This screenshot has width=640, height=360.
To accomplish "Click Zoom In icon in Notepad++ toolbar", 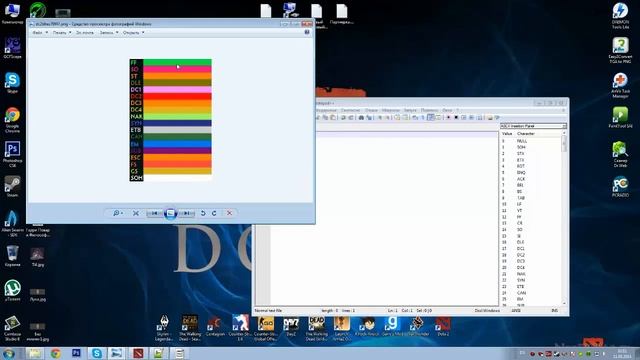I will (x=380, y=118).
